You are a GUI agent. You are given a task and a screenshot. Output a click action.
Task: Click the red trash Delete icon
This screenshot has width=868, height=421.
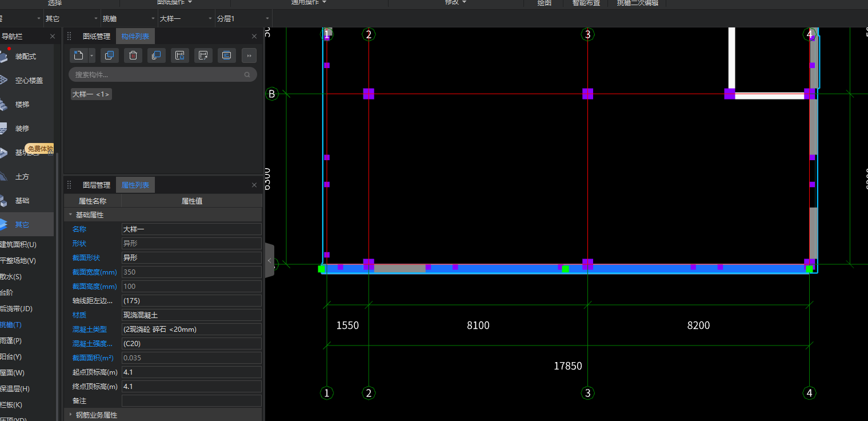[x=133, y=55]
